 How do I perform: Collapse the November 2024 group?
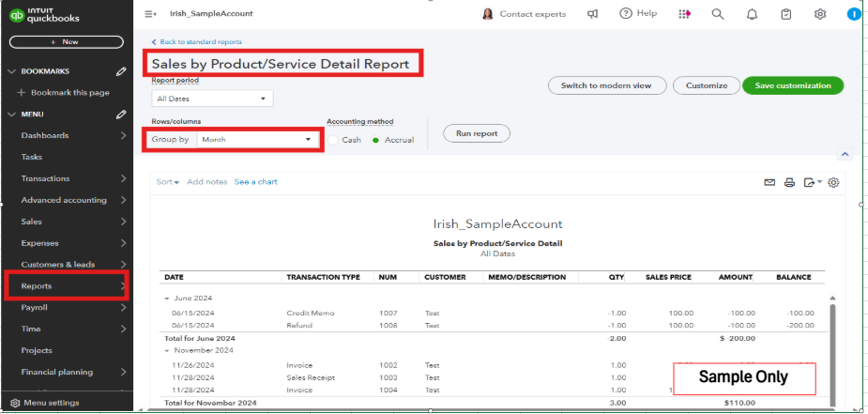[167, 350]
